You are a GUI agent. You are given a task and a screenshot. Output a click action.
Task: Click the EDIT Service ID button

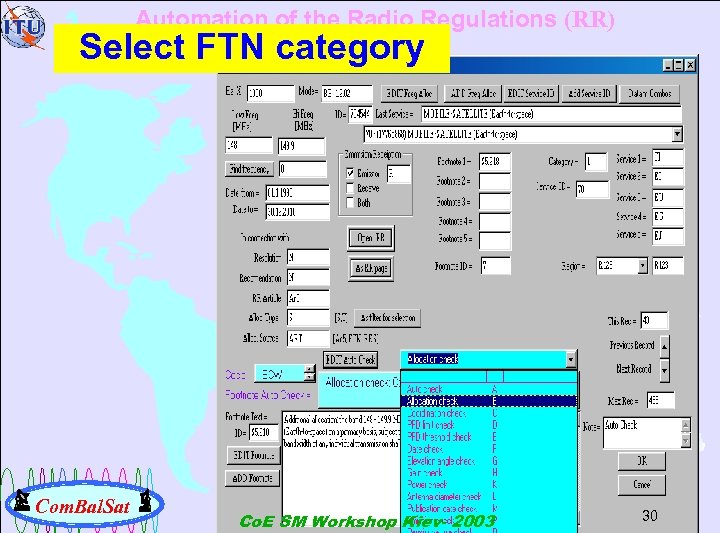click(x=530, y=94)
